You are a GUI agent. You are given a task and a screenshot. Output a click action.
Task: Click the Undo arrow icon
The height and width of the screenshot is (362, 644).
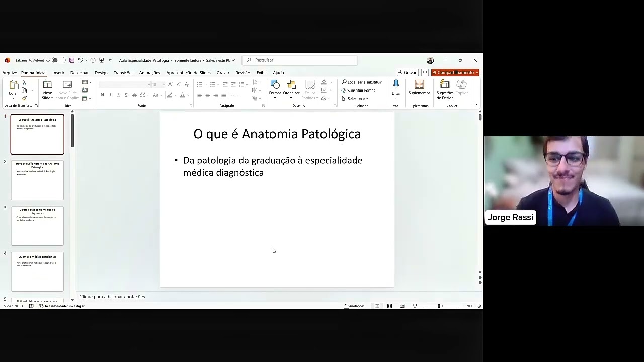point(80,60)
